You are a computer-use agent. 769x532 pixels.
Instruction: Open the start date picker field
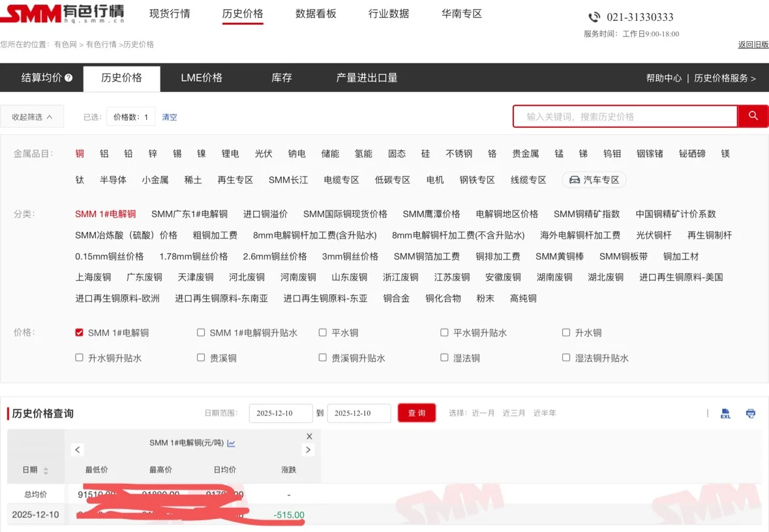(x=280, y=413)
